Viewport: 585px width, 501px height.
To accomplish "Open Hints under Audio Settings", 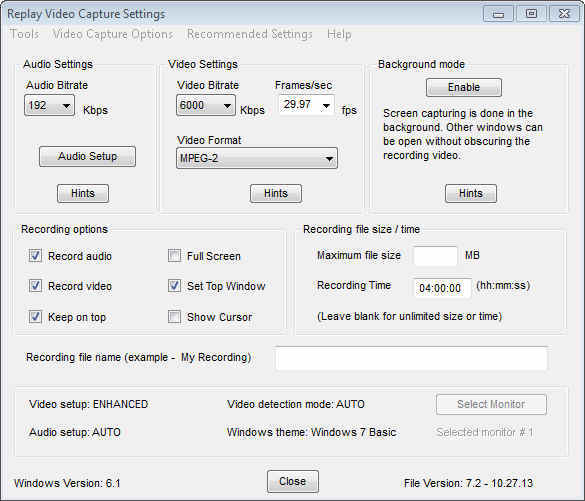I will [x=83, y=193].
